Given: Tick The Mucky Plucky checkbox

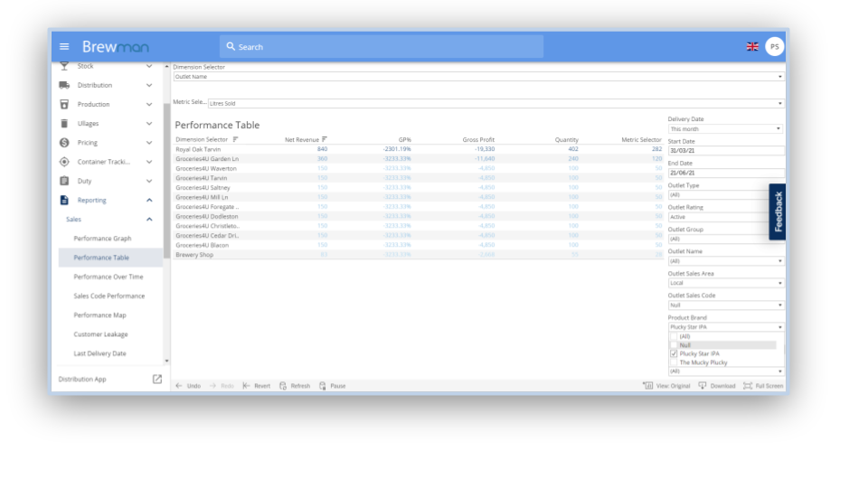Looking at the screenshot, I should [x=674, y=362].
